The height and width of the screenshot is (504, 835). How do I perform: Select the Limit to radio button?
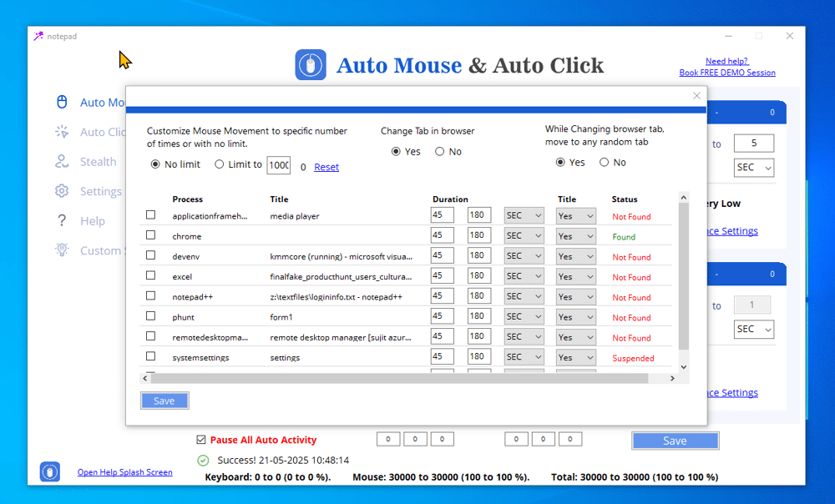pos(220,164)
